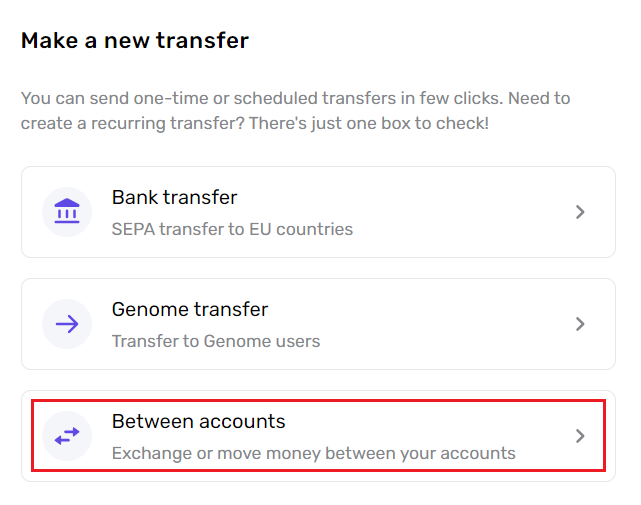Viewport: 641px width, 505px height.
Task: Click empty space inside the Bank transfer card
Action: pyautogui.click(x=450, y=212)
